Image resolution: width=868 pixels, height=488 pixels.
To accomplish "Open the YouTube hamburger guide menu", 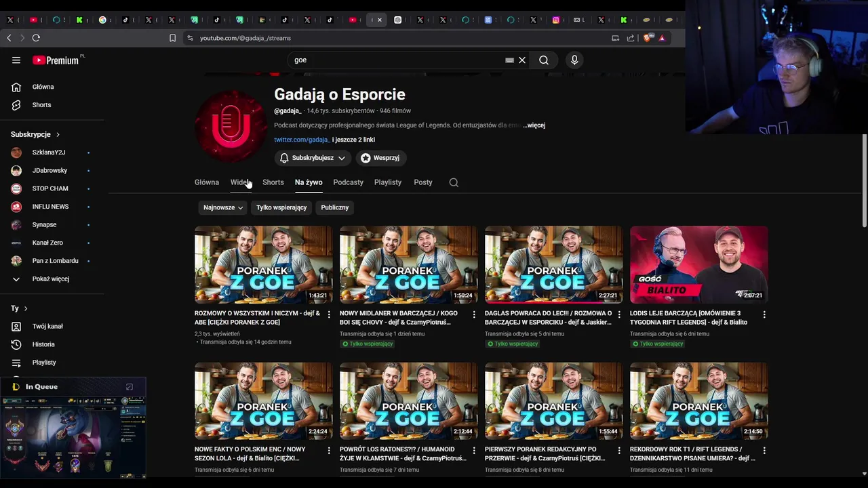I will 16,60.
